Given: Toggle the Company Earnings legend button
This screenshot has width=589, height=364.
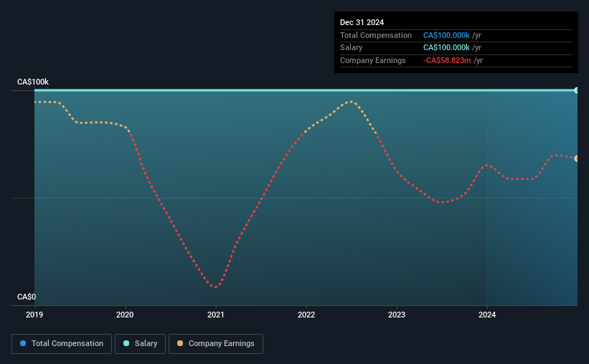Looking at the screenshot, I should 216,344.
